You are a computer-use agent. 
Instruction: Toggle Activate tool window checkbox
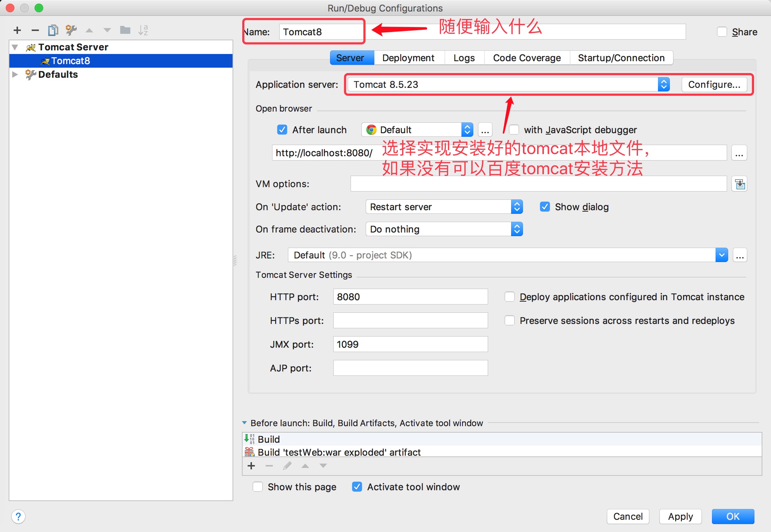[357, 487]
